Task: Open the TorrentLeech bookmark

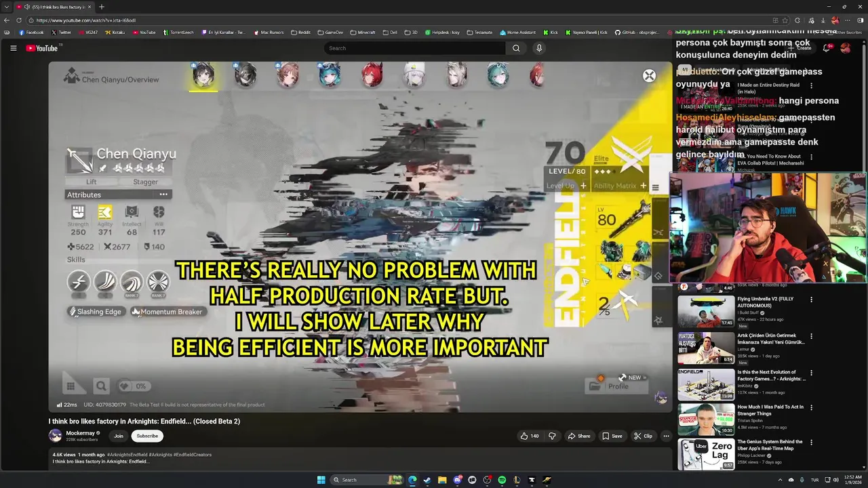Action: point(178,32)
